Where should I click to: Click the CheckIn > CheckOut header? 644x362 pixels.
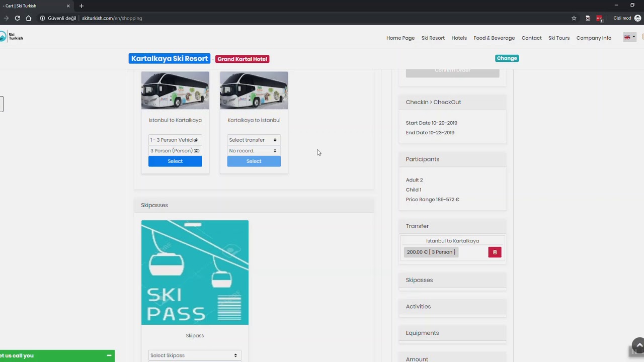(x=452, y=102)
